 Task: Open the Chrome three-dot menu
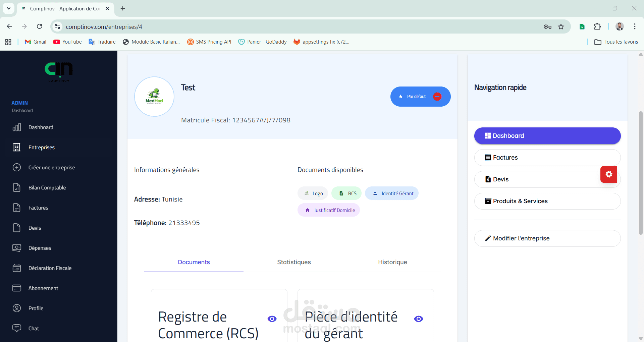pyautogui.click(x=635, y=26)
